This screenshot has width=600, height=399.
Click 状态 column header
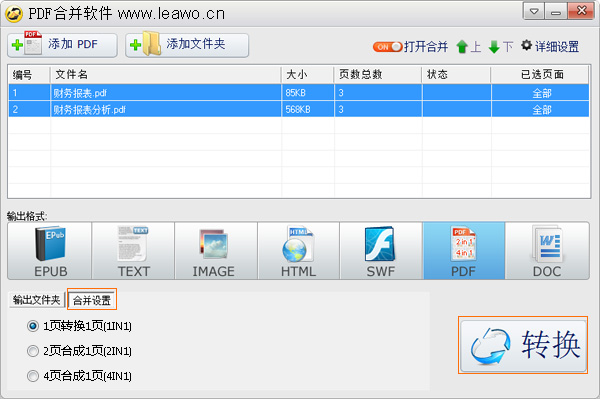457,74
